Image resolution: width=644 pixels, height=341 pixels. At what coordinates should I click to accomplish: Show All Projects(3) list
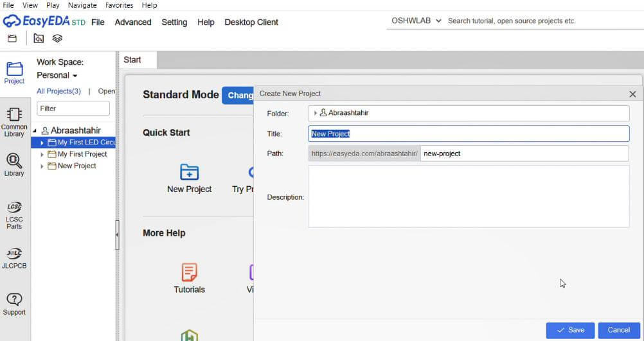58,91
